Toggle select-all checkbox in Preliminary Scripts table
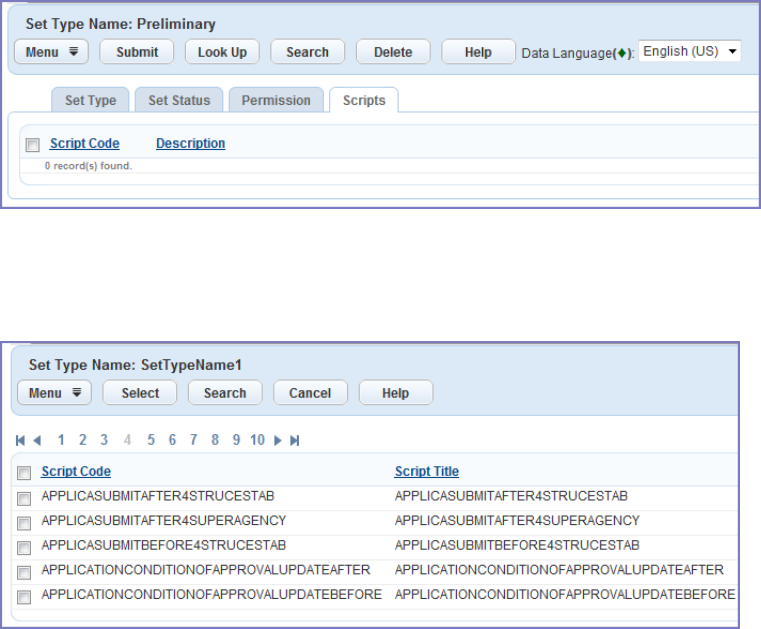The height and width of the screenshot is (629, 761). tap(33, 145)
